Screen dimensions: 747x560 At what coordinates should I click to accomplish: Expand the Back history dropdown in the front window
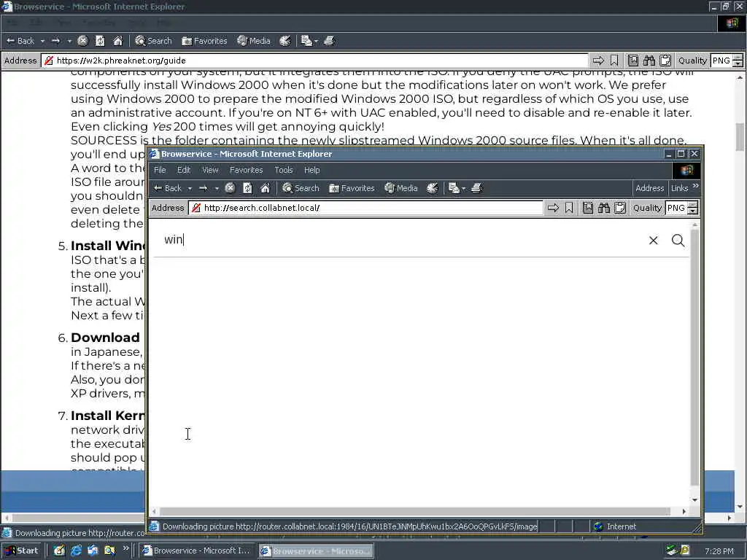(x=190, y=189)
